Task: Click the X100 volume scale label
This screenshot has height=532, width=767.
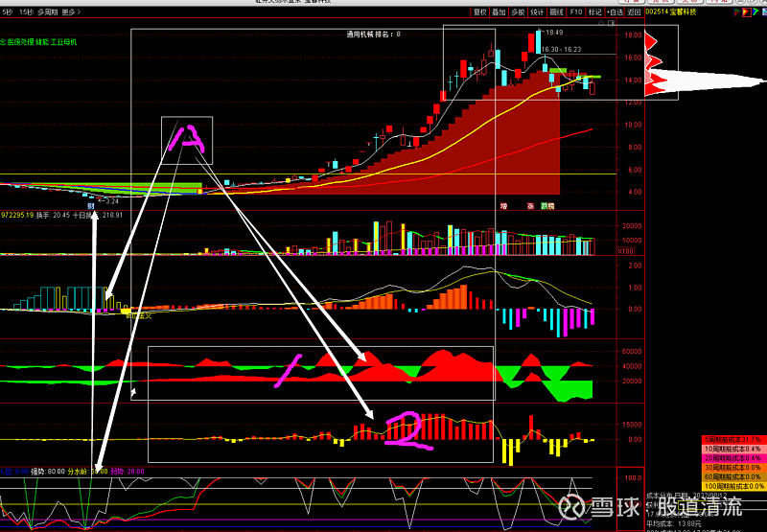Action: 627,250
